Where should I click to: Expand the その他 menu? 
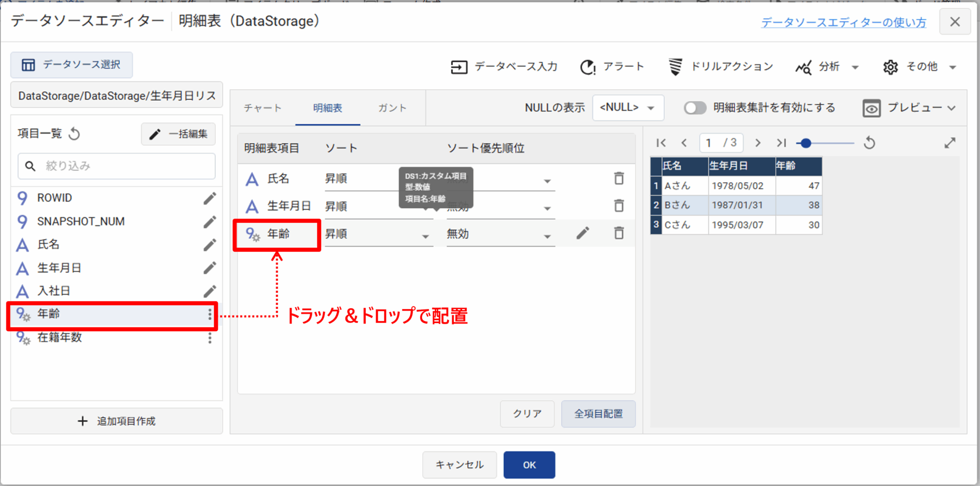click(x=920, y=67)
